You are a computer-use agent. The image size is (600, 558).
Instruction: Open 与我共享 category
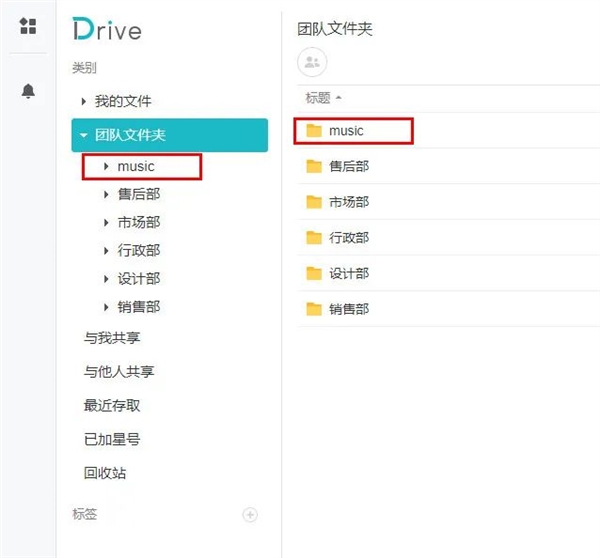(112, 338)
